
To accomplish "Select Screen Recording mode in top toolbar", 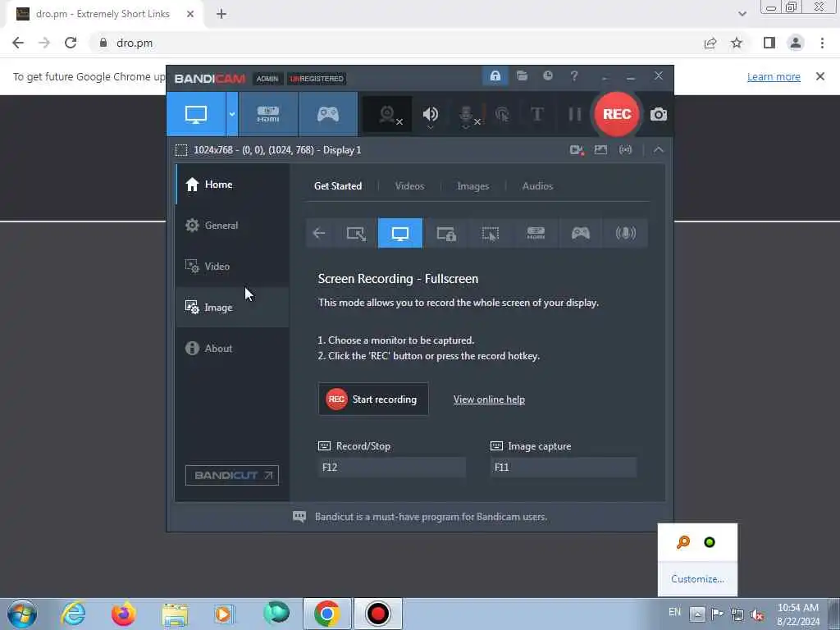I will 196,114.
